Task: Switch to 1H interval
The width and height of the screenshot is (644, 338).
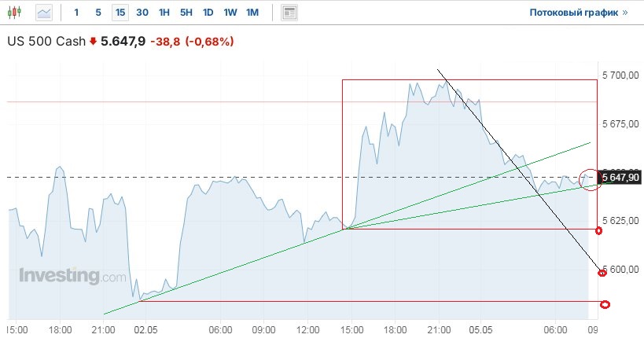Action: (164, 13)
